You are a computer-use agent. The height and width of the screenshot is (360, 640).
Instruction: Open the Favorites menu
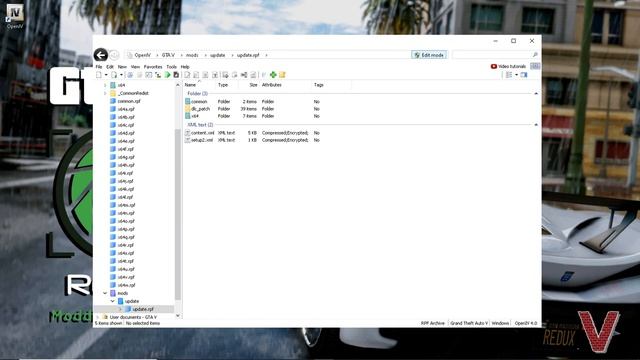point(153,67)
